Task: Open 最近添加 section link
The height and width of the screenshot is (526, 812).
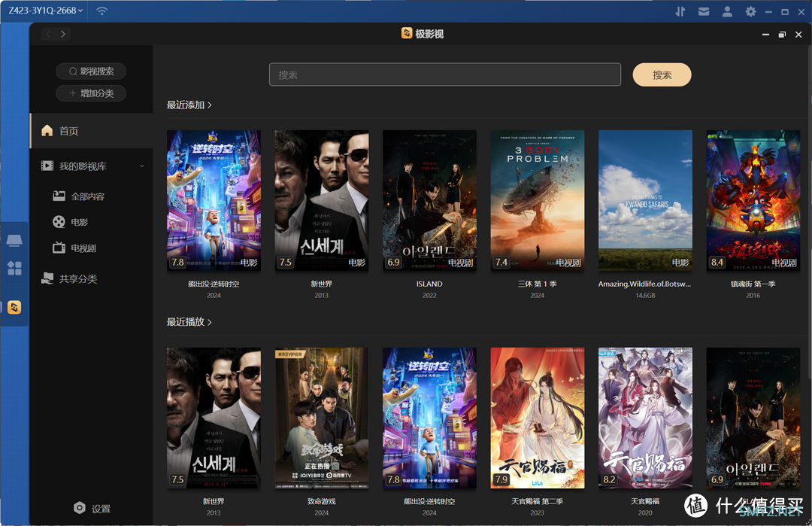Action: tap(189, 105)
